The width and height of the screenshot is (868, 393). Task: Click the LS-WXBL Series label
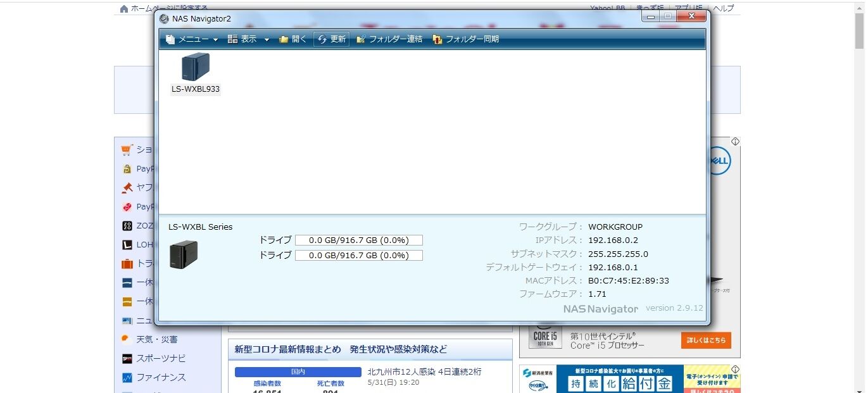[x=201, y=227]
